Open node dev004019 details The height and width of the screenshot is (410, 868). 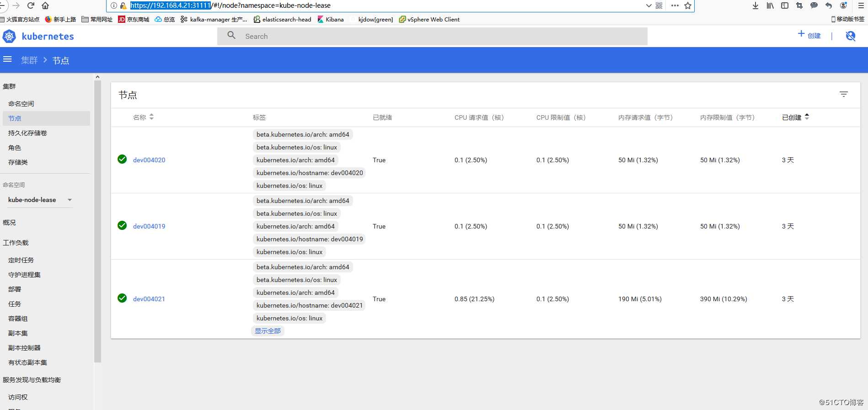click(149, 226)
